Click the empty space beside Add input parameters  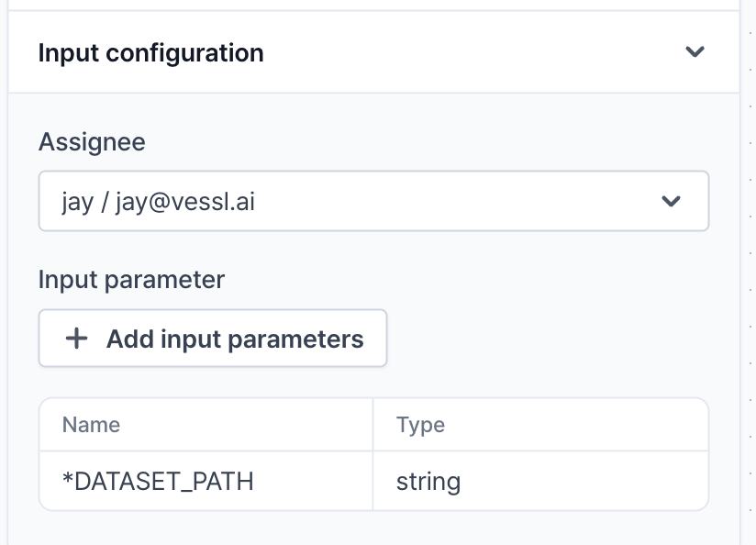550,339
